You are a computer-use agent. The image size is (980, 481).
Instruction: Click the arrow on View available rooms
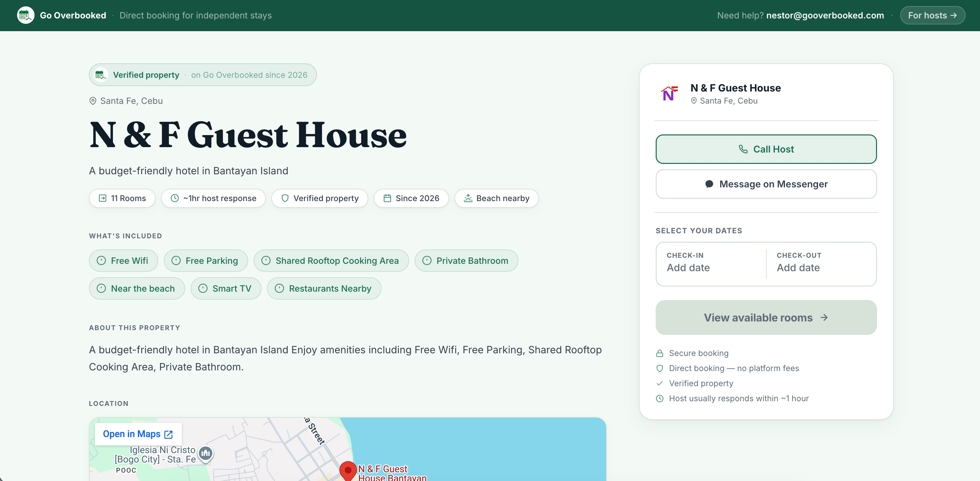click(824, 317)
